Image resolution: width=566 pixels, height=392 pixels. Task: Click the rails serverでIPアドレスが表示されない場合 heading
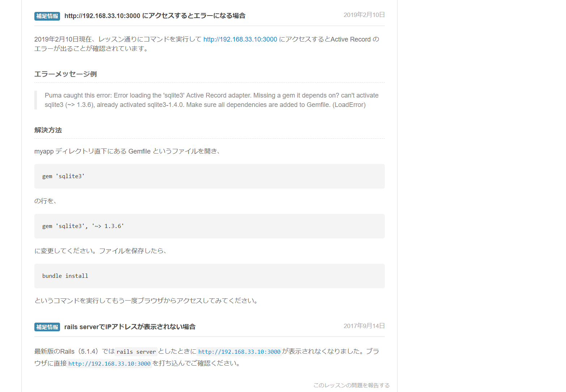tap(129, 327)
